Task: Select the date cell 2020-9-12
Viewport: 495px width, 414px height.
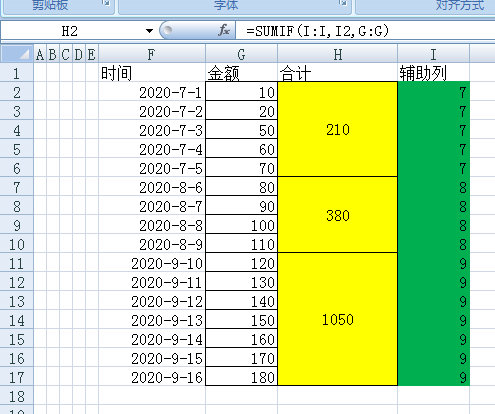Action: (x=152, y=300)
